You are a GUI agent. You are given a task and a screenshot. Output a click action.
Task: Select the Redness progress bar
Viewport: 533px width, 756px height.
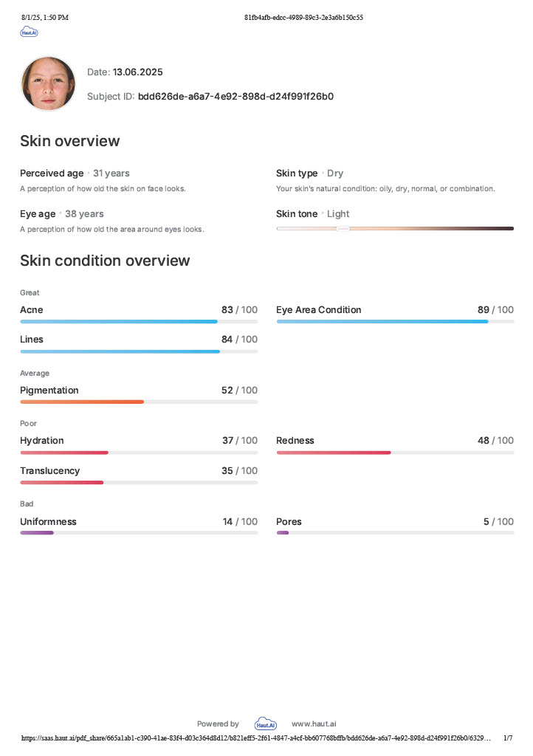pos(395,453)
